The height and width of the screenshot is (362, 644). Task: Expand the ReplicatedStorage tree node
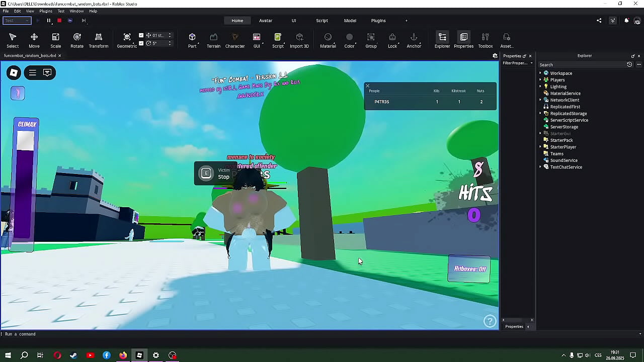tap(540, 114)
